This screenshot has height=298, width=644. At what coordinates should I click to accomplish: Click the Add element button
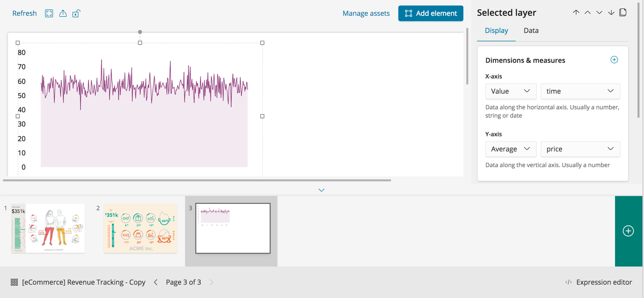431,13
